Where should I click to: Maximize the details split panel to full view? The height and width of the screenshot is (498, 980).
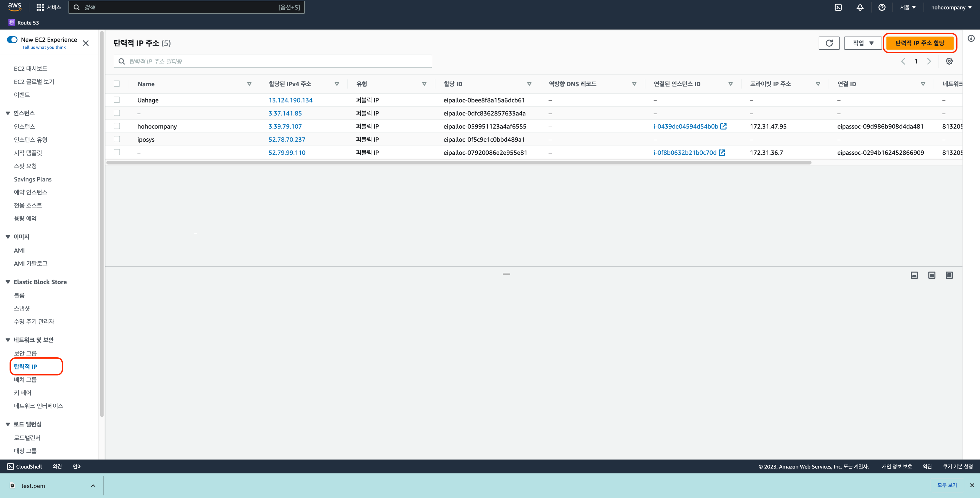tap(949, 275)
